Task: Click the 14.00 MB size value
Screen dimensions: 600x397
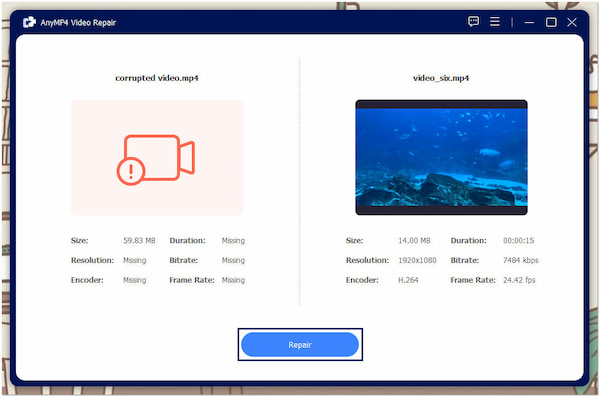Action: 414,240
